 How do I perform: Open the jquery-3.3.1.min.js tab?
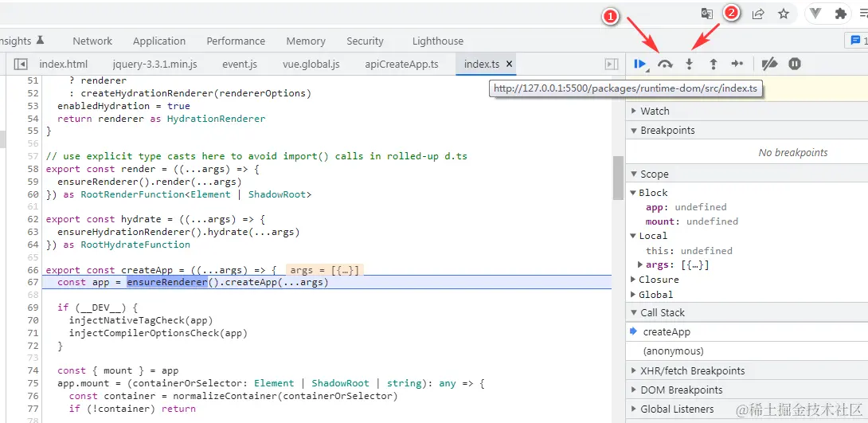(154, 65)
